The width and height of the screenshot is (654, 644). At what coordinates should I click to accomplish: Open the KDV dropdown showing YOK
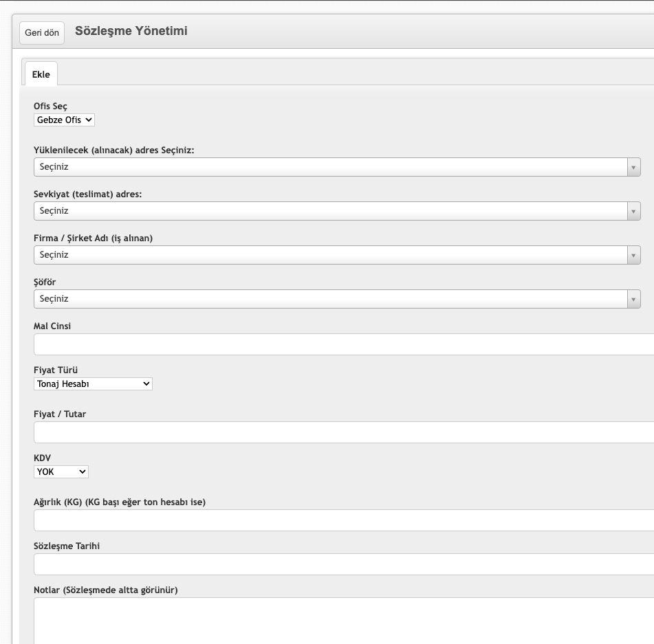pos(61,472)
